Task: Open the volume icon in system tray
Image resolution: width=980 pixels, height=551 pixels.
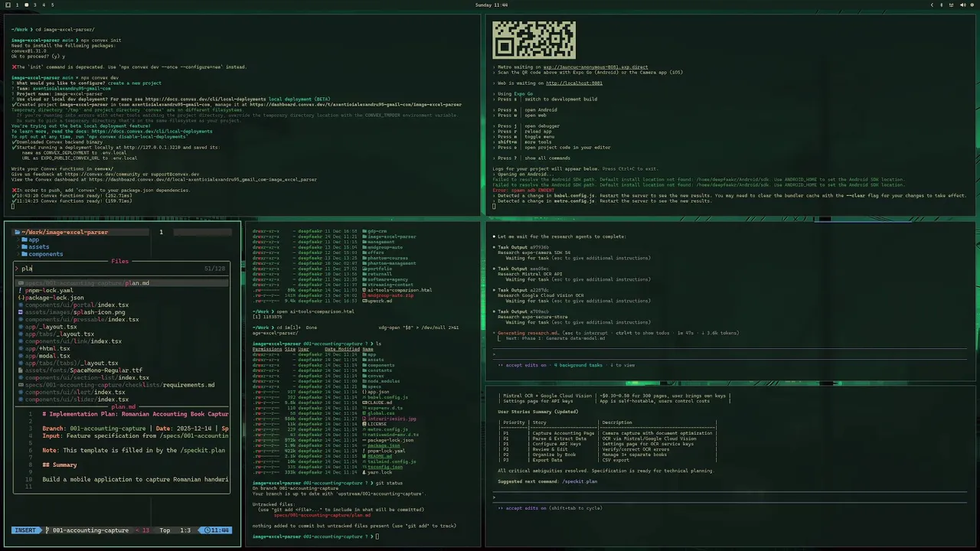Action: point(963,5)
